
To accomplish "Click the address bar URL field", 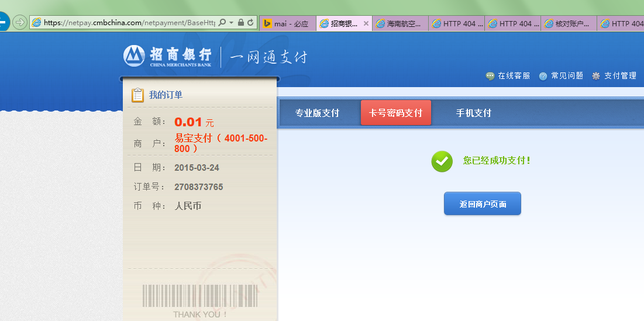I will tap(129, 23).
